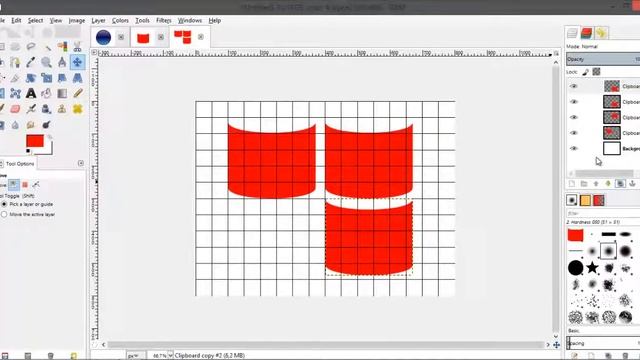This screenshot has width=640, height=360.
Task: Select the Scissors Select tool
Action: pos(77,47)
